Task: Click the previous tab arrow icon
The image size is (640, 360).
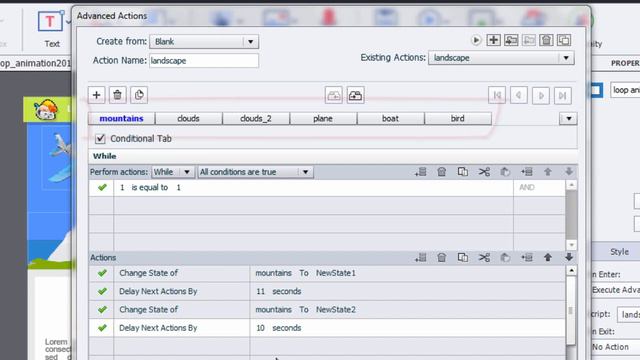Action: (x=519, y=96)
